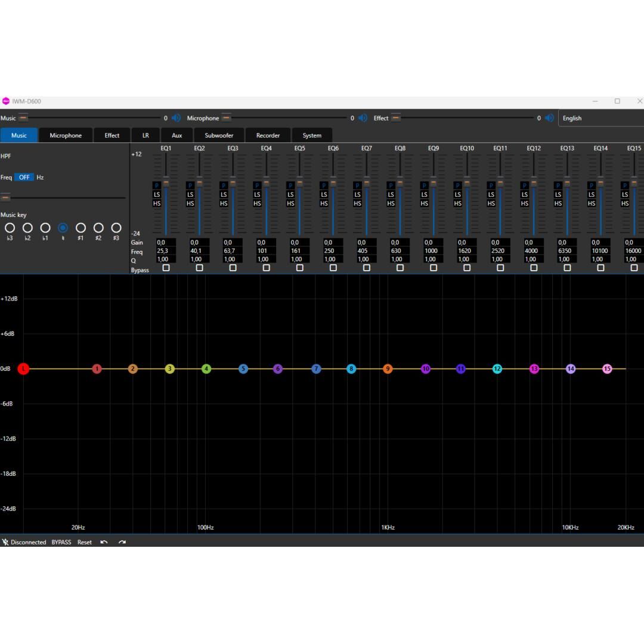Screen dimensions: 644x644
Task: Click the Disconnected plug icon
Action: pos(5,542)
